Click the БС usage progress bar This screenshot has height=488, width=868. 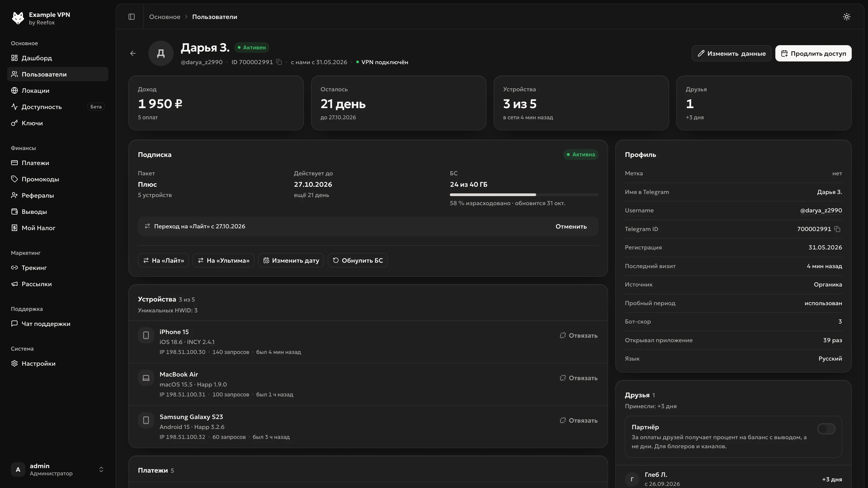[x=524, y=195]
